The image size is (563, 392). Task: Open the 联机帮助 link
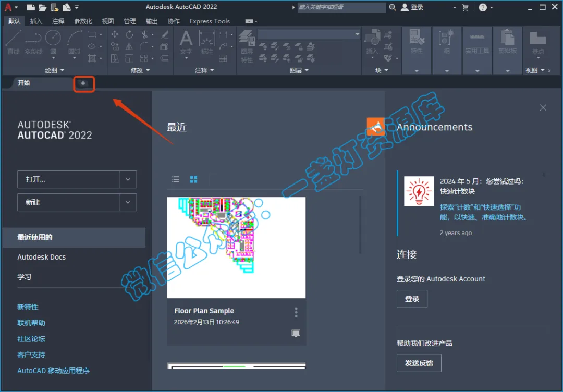click(31, 323)
